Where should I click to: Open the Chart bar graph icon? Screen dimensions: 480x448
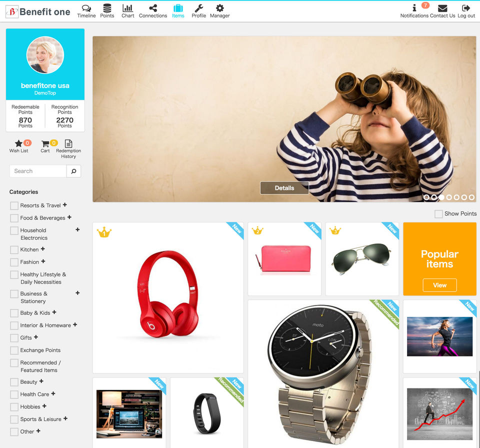tap(127, 8)
